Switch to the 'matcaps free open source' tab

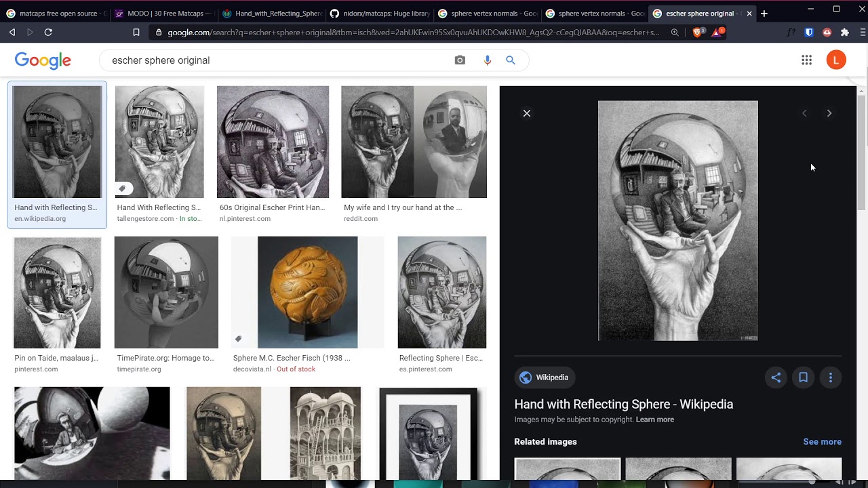coord(57,14)
